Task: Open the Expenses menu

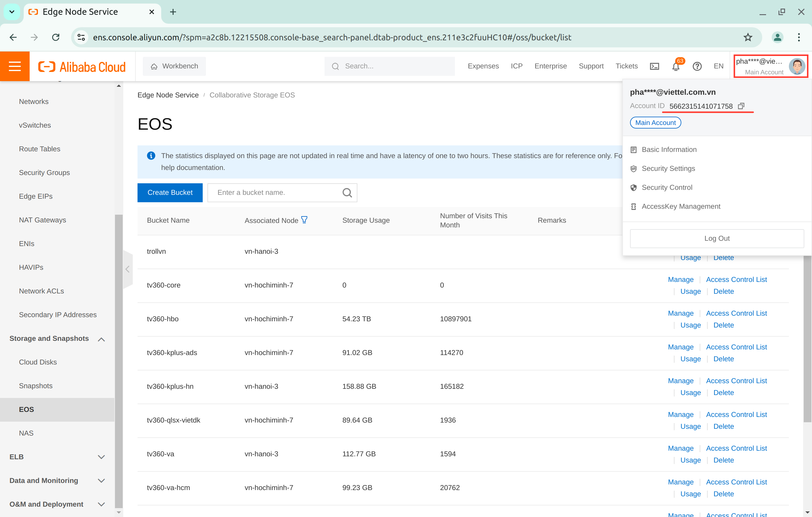Action: tap(483, 66)
